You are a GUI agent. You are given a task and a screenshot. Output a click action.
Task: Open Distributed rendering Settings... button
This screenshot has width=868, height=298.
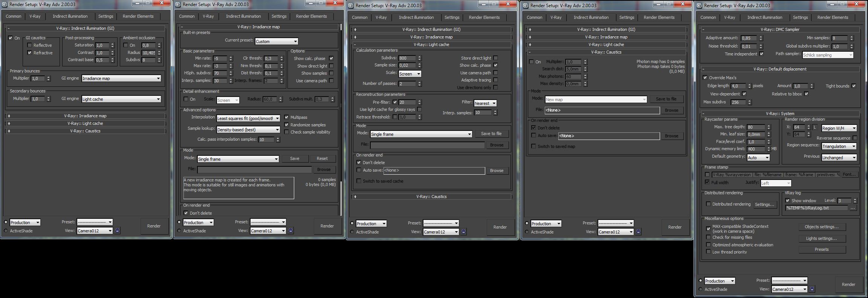pos(765,204)
